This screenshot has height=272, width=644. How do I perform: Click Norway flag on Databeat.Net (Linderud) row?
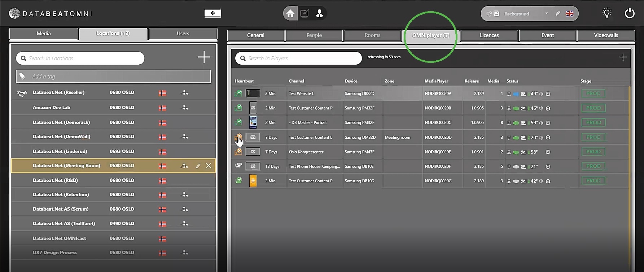163,152
